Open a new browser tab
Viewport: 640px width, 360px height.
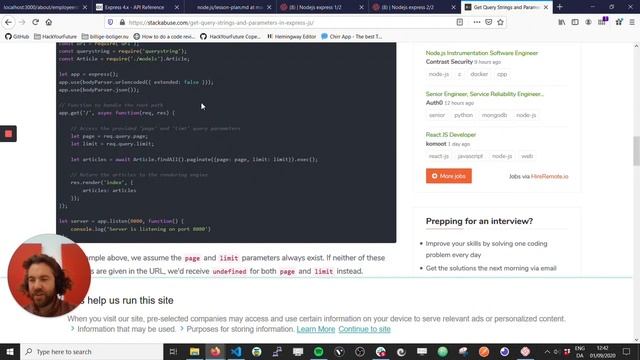click(x=560, y=7)
